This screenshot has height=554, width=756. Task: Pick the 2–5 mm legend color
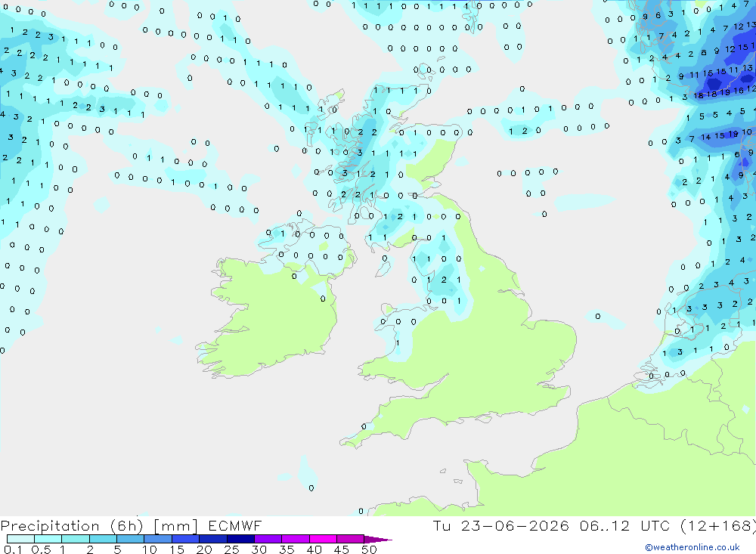point(103,539)
